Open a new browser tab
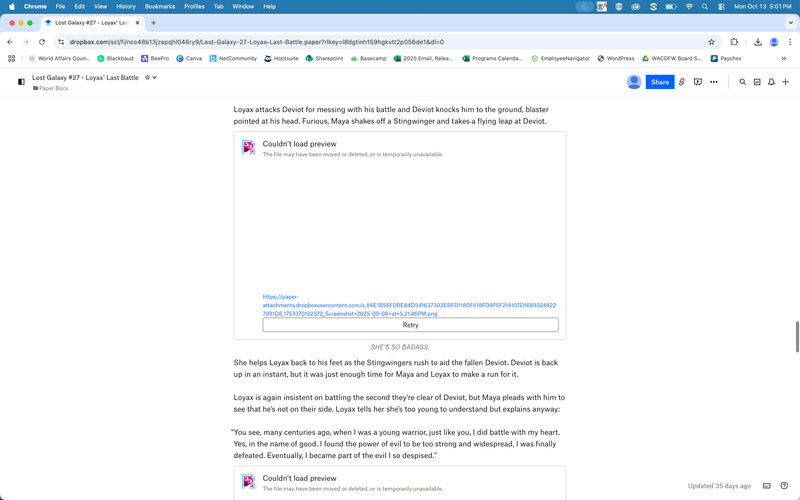Screen dimensions: 800x500 [x=153, y=22]
